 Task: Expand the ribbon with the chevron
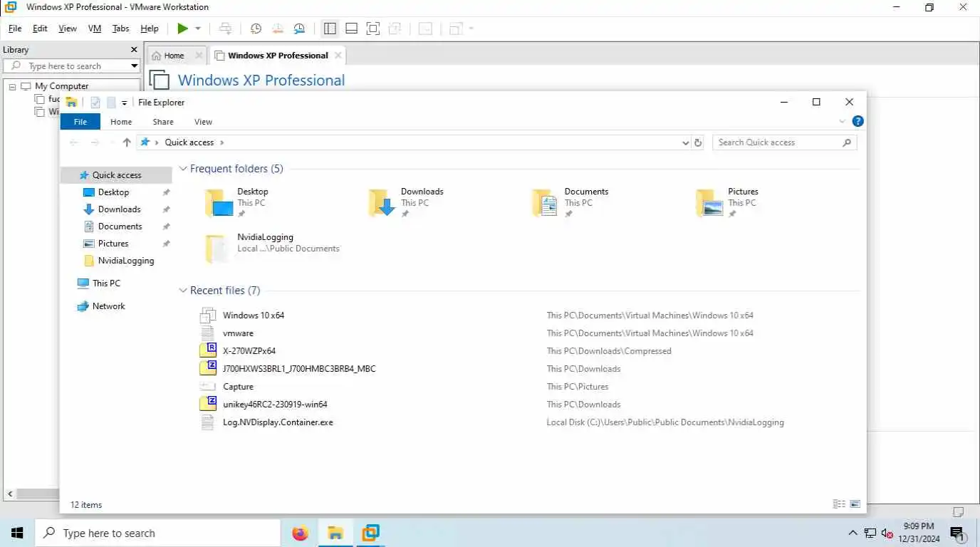point(843,122)
